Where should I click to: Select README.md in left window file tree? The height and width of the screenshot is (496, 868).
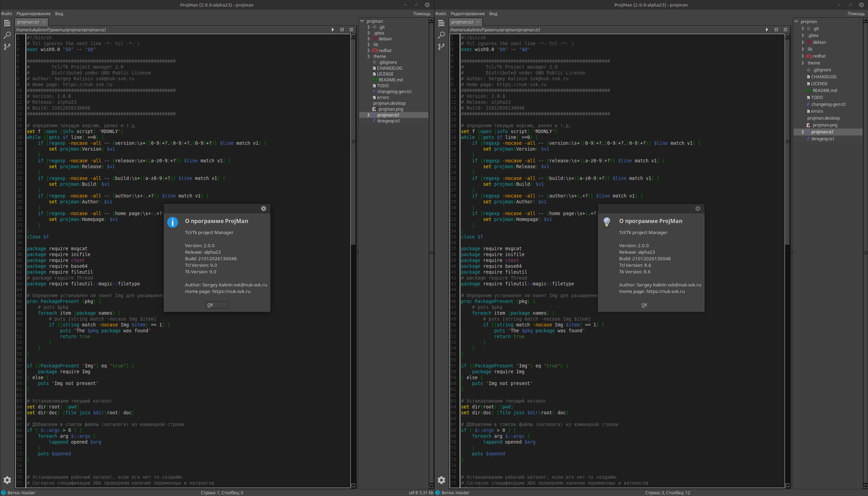coord(390,80)
